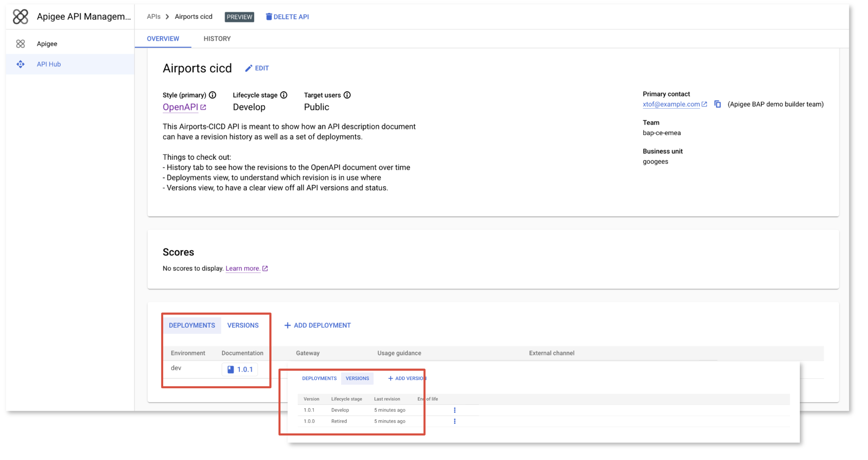Click external link icon beside OpenAPI

pos(203,107)
